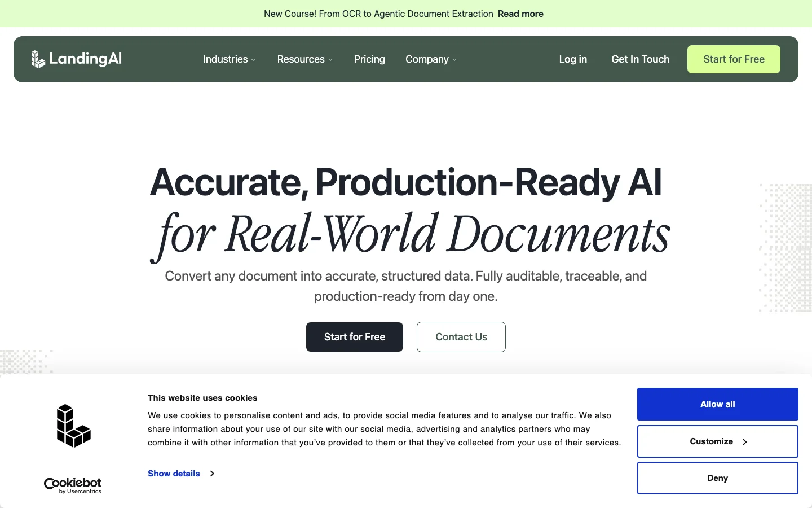
Task: Deny cookies
Action: coord(718,478)
